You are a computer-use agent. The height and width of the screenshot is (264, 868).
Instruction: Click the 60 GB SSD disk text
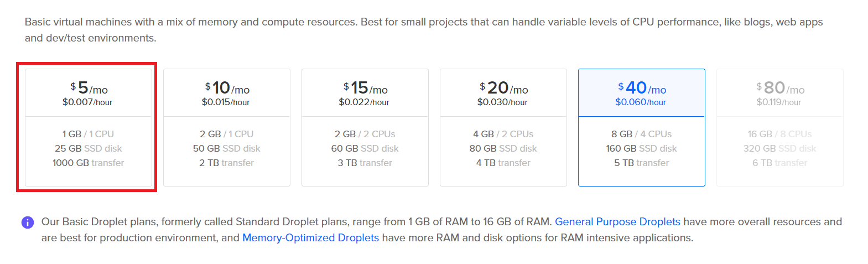(x=365, y=148)
